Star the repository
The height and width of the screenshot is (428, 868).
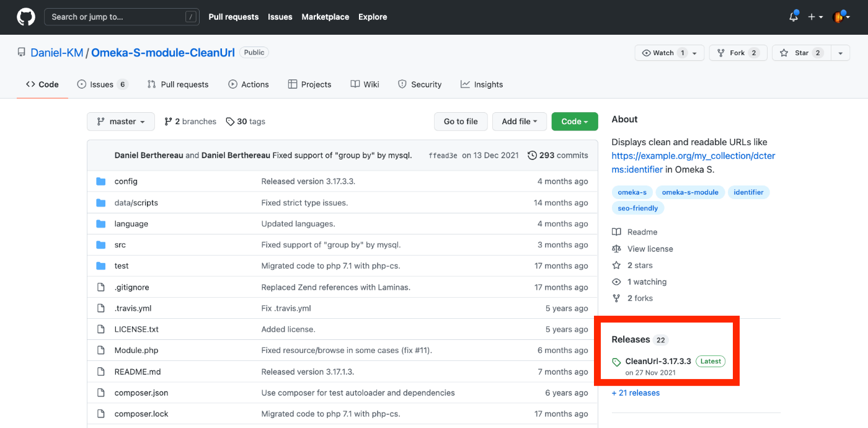click(x=802, y=53)
